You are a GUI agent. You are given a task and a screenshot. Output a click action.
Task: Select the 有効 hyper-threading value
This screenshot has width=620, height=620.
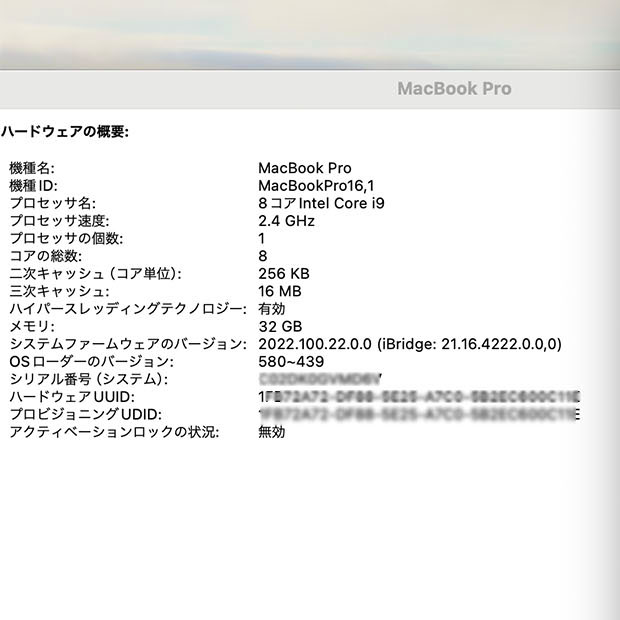click(272, 309)
